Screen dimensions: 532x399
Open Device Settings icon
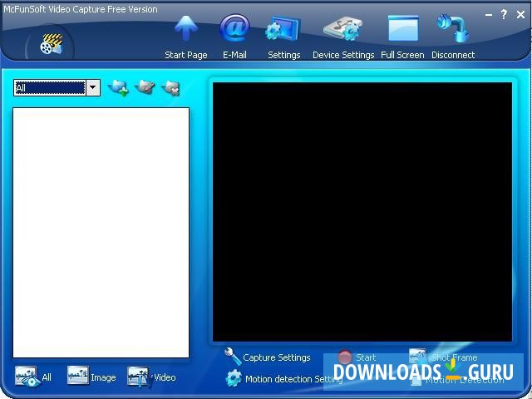[343, 28]
